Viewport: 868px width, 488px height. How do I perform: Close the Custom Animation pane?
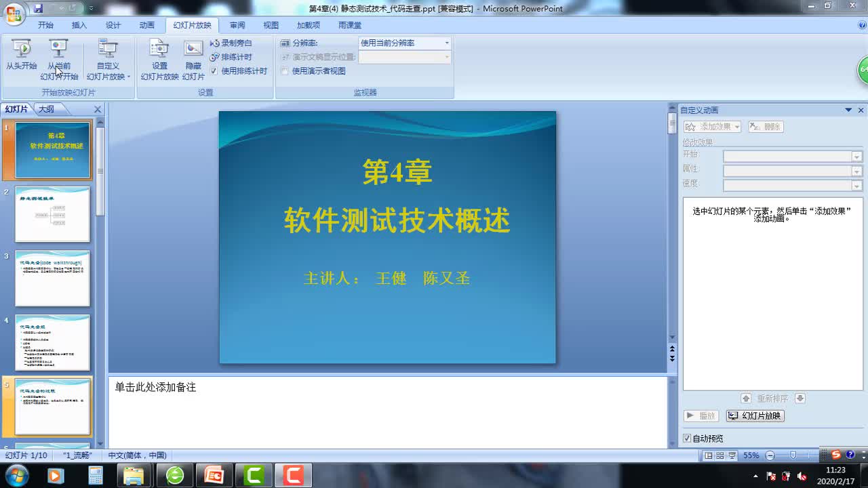pos(861,110)
